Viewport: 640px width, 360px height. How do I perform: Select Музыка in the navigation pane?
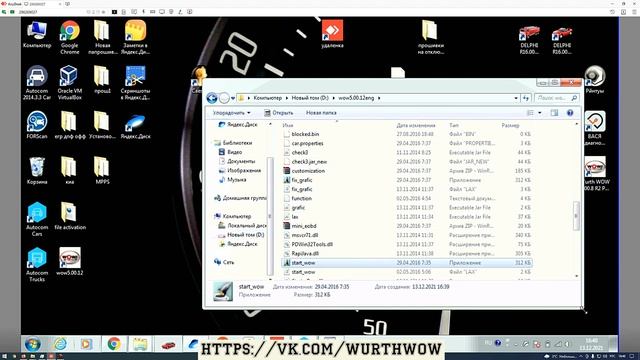pos(233,180)
